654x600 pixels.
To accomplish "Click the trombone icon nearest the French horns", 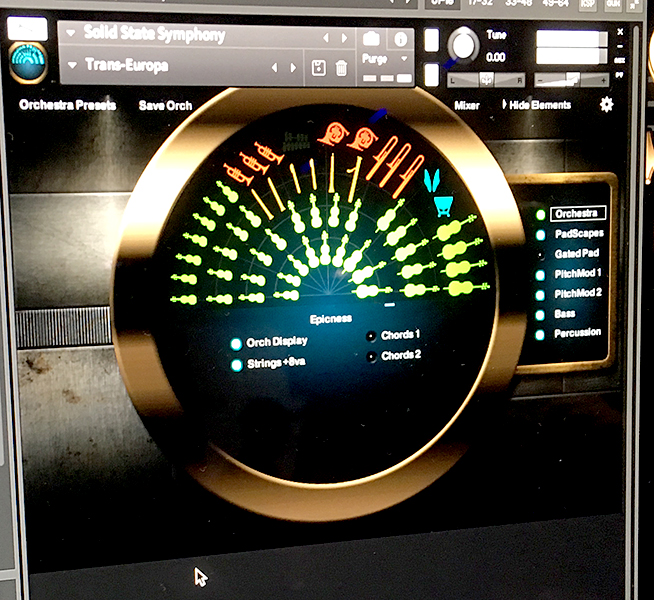I will tap(383, 157).
